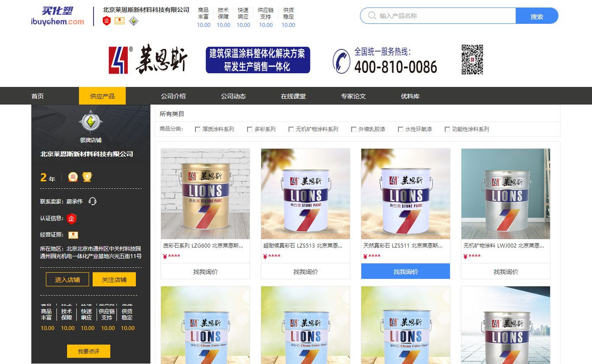The height and width of the screenshot is (364, 592).
Task: Click the 质彩石系列 LZG600 product title
Action: coord(203,245)
